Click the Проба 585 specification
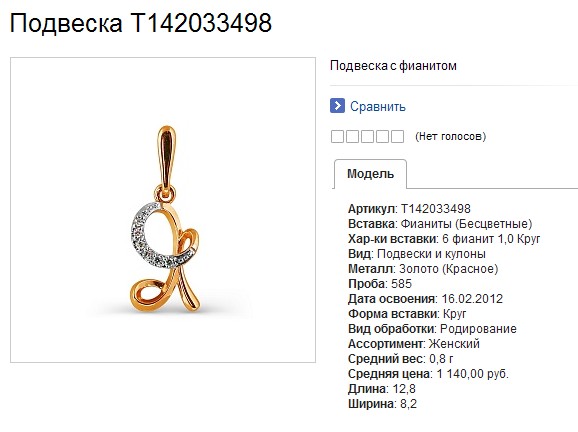This screenshot has width=578, height=432. (x=380, y=284)
